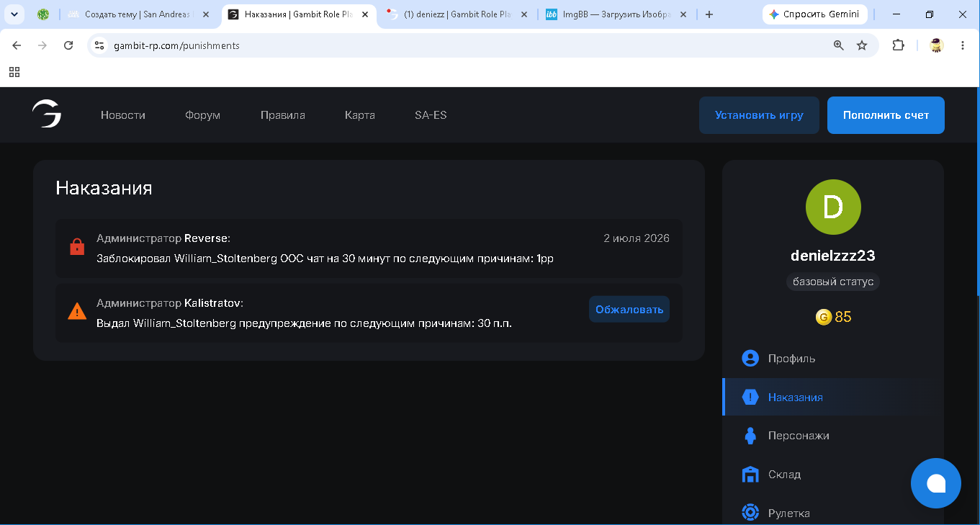The height and width of the screenshot is (525, 980).
Task: Go forward with the browser forward arrow
Action: tap(42, 45)
